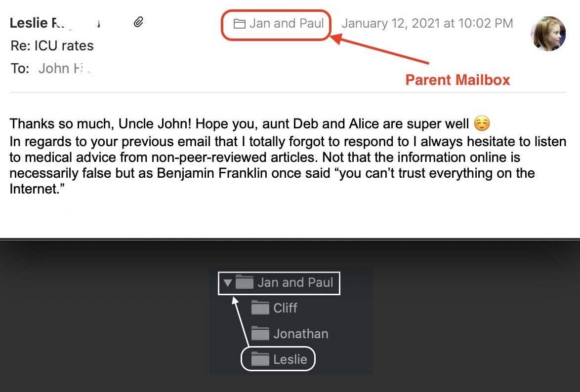580x392 pixels.
Task: Click the Cliff mailbox folder icon
Action: click(x=260, y=308)
